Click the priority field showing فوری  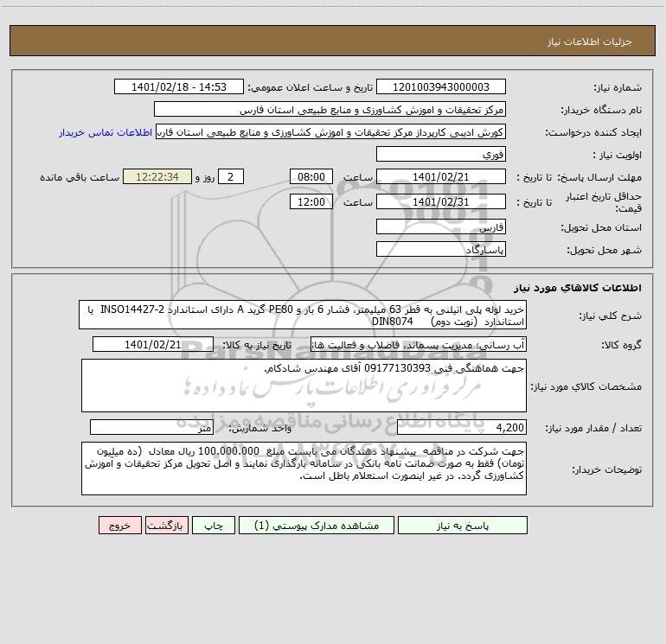pyautogui.click(x=441, y=154)
